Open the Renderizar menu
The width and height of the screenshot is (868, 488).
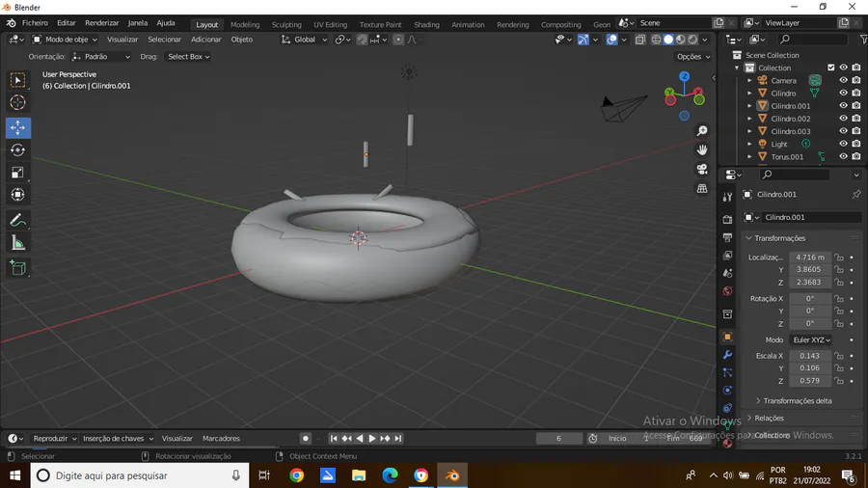[x=102, y=23]
